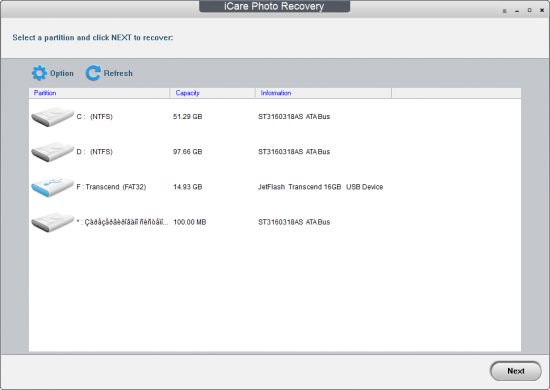Select the unnamed * partition label
The image size is (550, 390).
122,222
